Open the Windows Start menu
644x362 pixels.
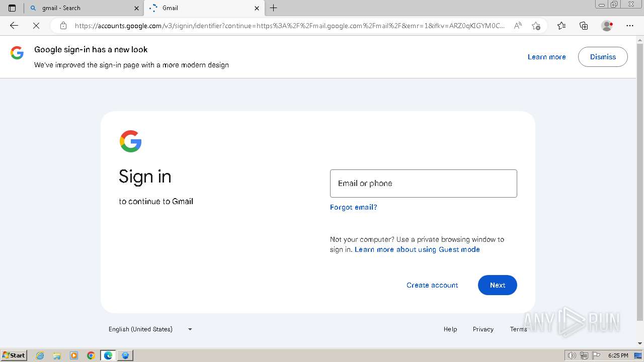tap(14, 355)
